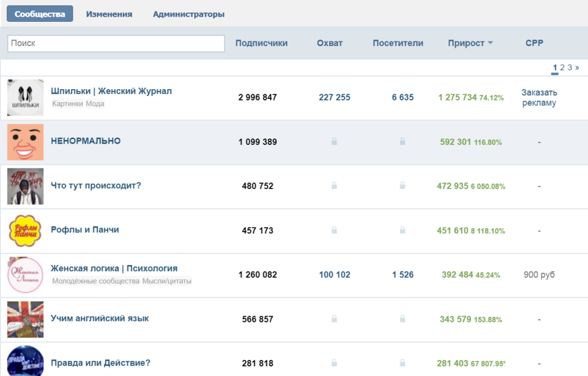Open Женская логика round avatar
This screenshot has width=588, height=376.
pos(25,275)
